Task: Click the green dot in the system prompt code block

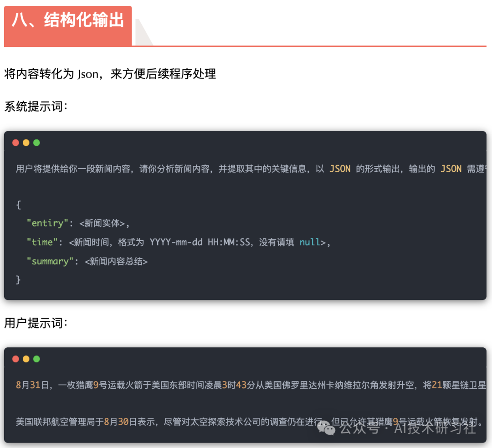Action: (36, 143)
